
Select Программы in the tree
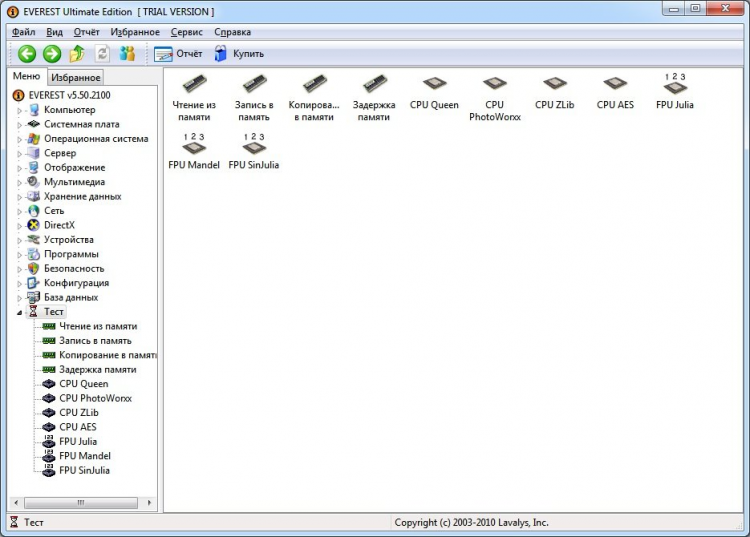[x=71, y=254]
